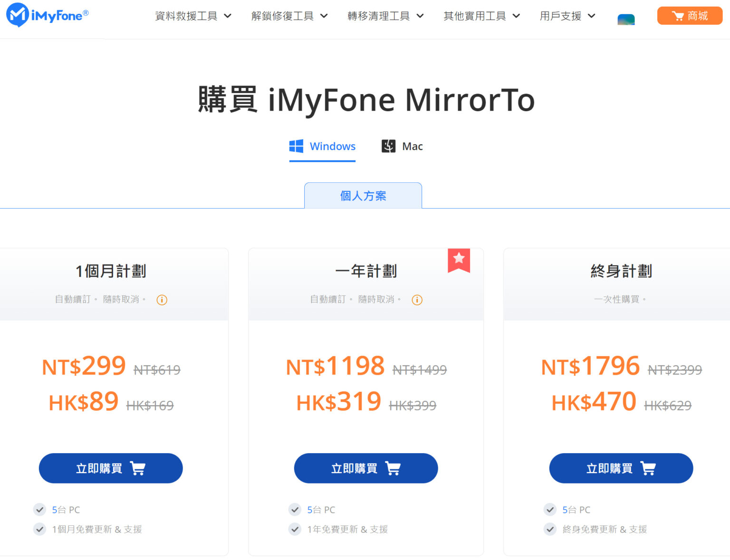Image resolution: width=730 pixels, height=560 pixels.
Task: Select the Mac logo icon
Action: pos(388,146)
